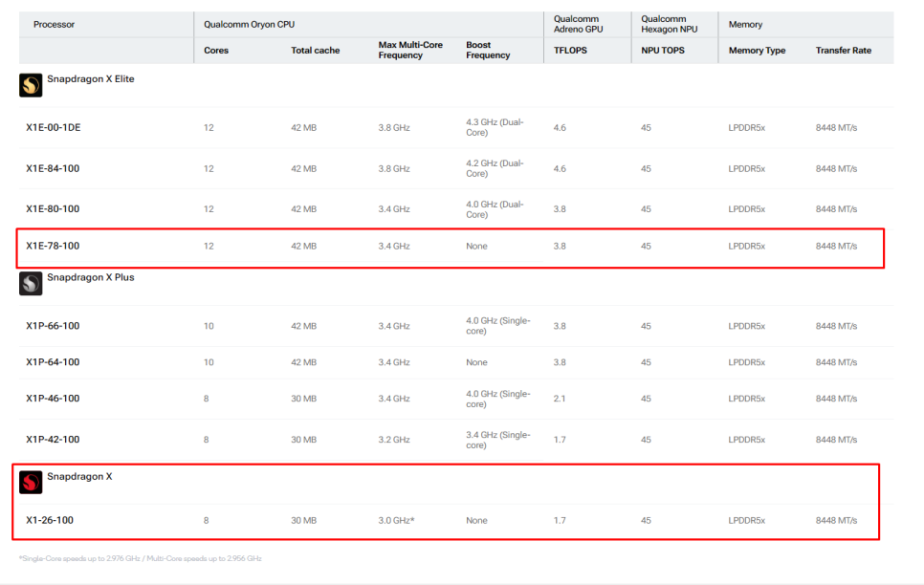Viewport: 924px width, 585px height.
Task: Select the X1P-66-100 processor name
Action: [53, 326]
